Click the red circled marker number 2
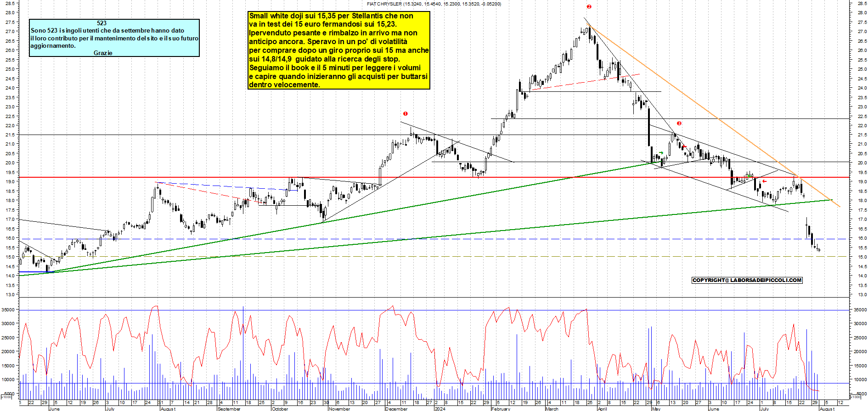 click(589, 6)
